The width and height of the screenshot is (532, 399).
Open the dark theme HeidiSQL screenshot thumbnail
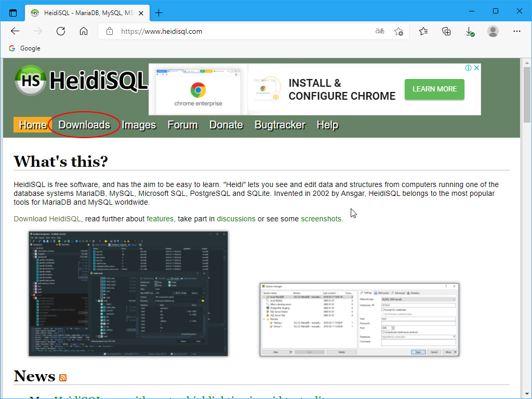click(x=128, y=294)
